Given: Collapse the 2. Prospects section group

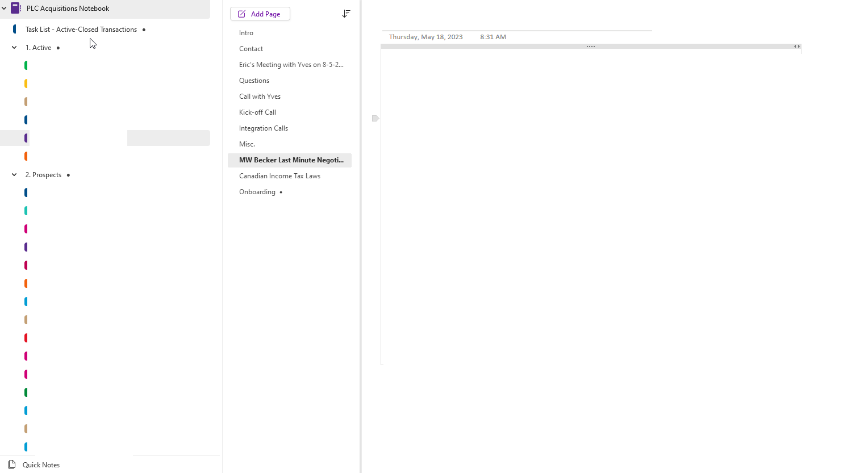Looking at the screenshot, I should point(14,174).
